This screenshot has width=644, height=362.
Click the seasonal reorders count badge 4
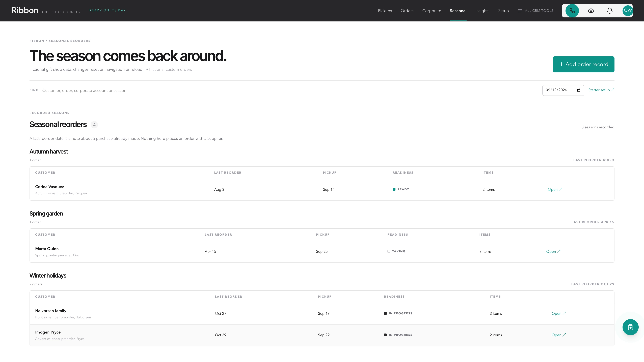click(94, 125)
